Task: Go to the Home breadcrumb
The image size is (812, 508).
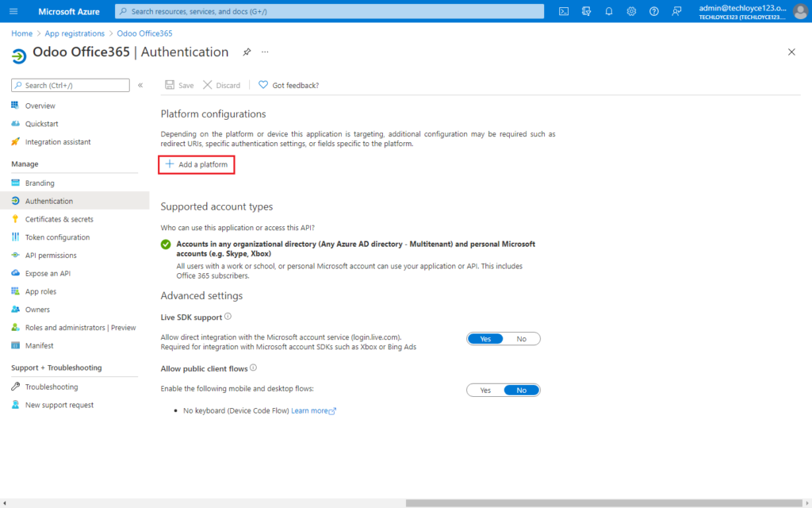Action: (21, 33)
